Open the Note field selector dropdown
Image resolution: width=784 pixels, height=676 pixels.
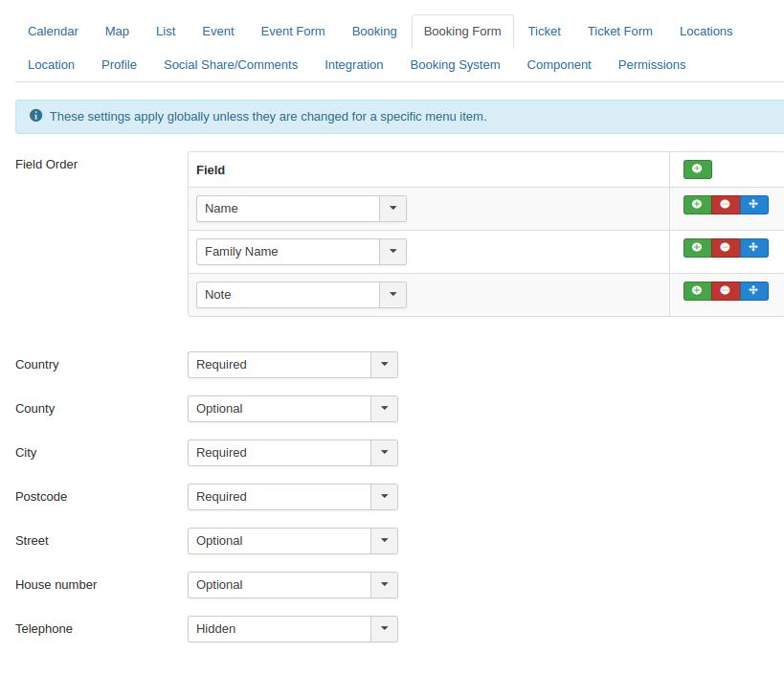(x=301, y=295)
